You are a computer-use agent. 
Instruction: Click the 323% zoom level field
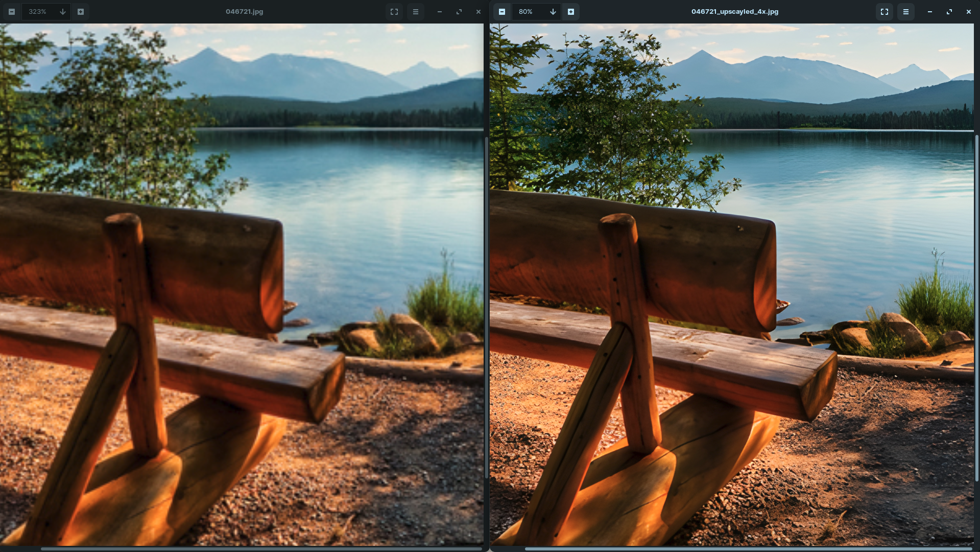tap(38, 12)
